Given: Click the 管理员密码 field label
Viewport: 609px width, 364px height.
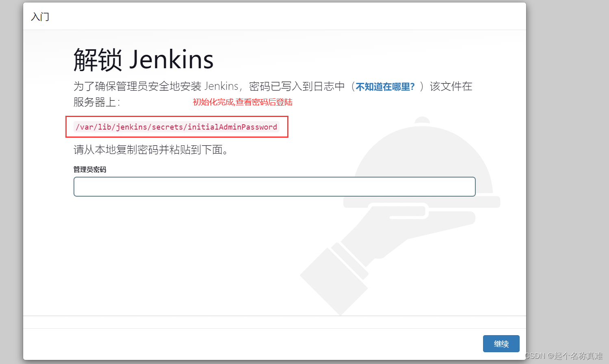Looking at the screenshot, I should (90, 169).
